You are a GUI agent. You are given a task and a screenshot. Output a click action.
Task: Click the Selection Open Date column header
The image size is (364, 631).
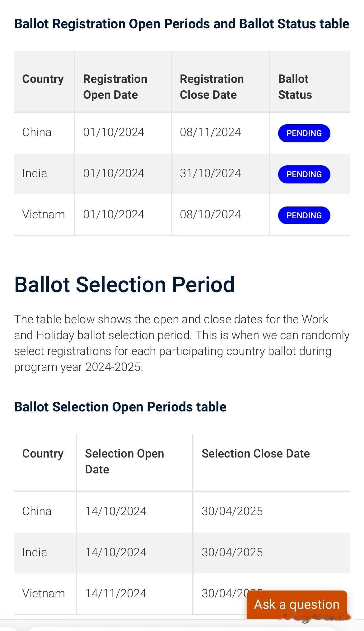[124, 462]
